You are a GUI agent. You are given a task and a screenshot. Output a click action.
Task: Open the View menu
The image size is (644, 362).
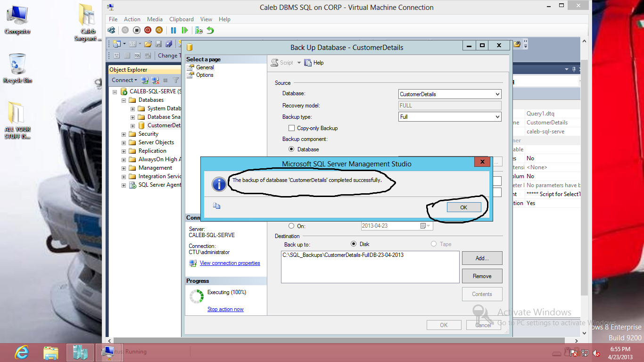click(x=206, y=19)
